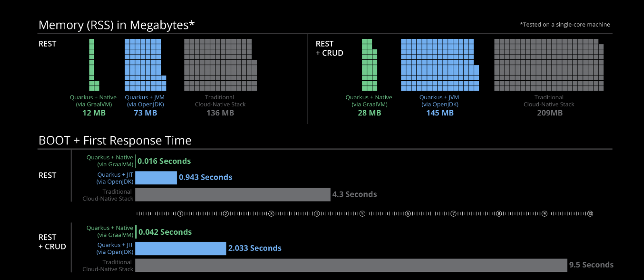Click the single-core machine footnote text

(565, 25)
